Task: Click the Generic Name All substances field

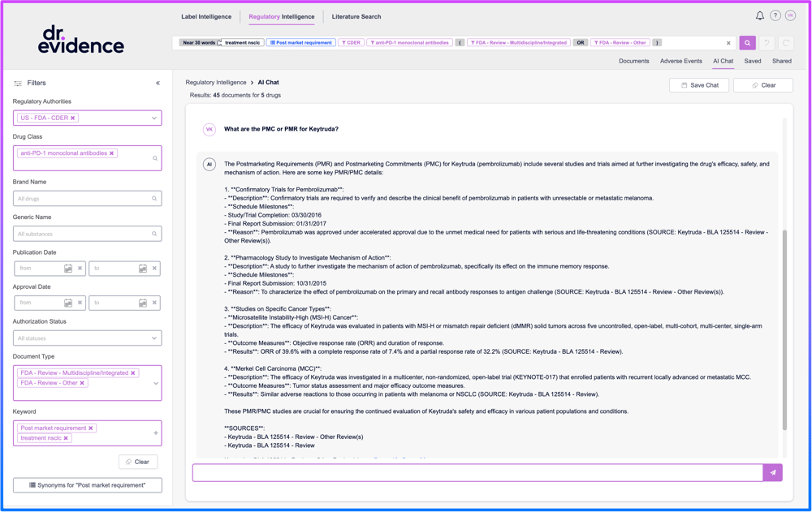Action: pos(87,234)
